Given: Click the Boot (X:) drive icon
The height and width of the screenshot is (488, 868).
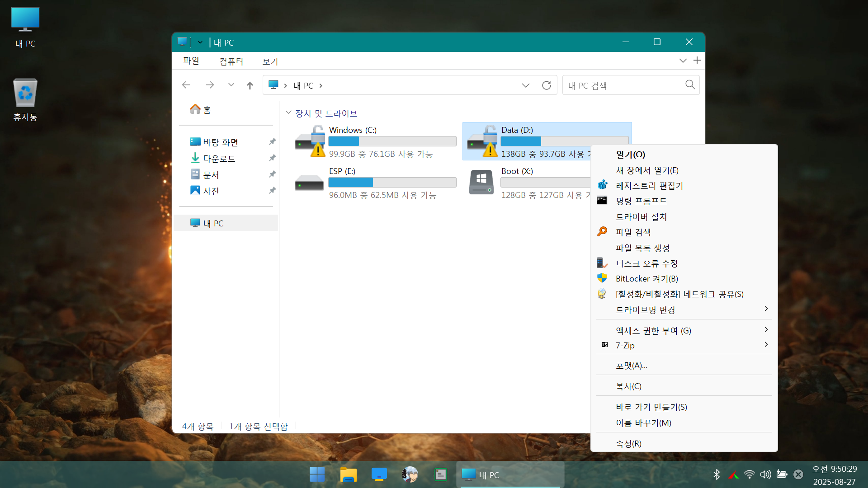Looking at the screenshot, I should pyautogui.click(x=481, y=182).
